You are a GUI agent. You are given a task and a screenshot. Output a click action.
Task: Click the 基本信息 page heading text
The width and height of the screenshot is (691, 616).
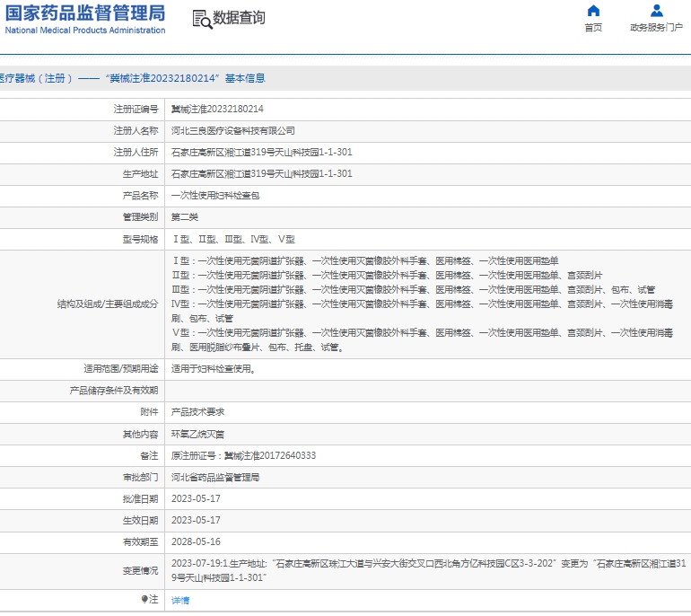245,78
